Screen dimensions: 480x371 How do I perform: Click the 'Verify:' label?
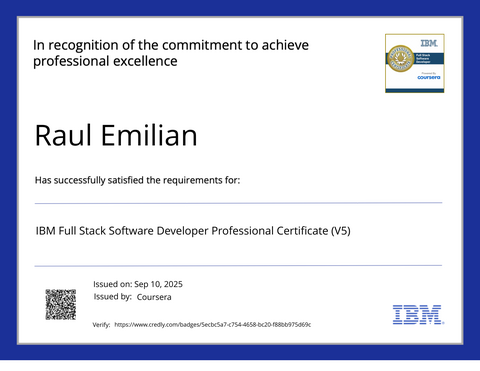101,325
